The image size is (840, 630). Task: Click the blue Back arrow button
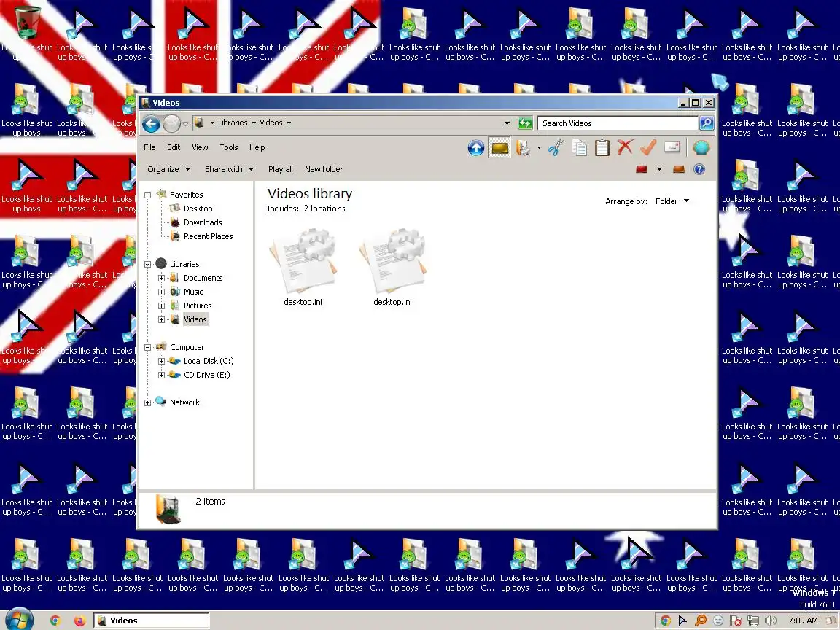click(x=151, y=124)
